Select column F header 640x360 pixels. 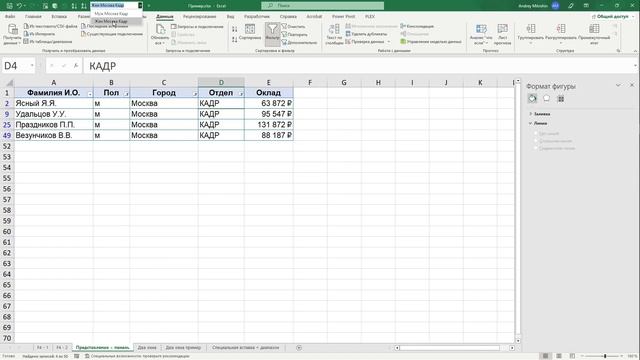[310, 82]
